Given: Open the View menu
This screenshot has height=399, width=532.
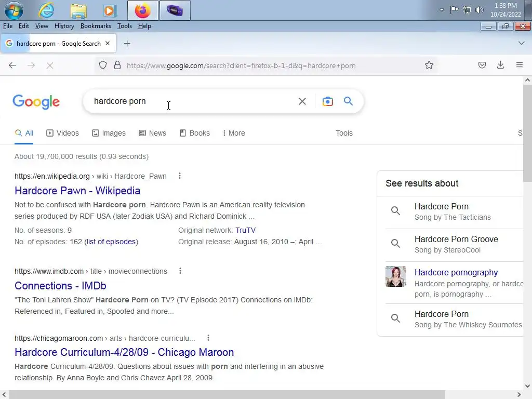Looking at the screenshot, I should tap(42, 26).
